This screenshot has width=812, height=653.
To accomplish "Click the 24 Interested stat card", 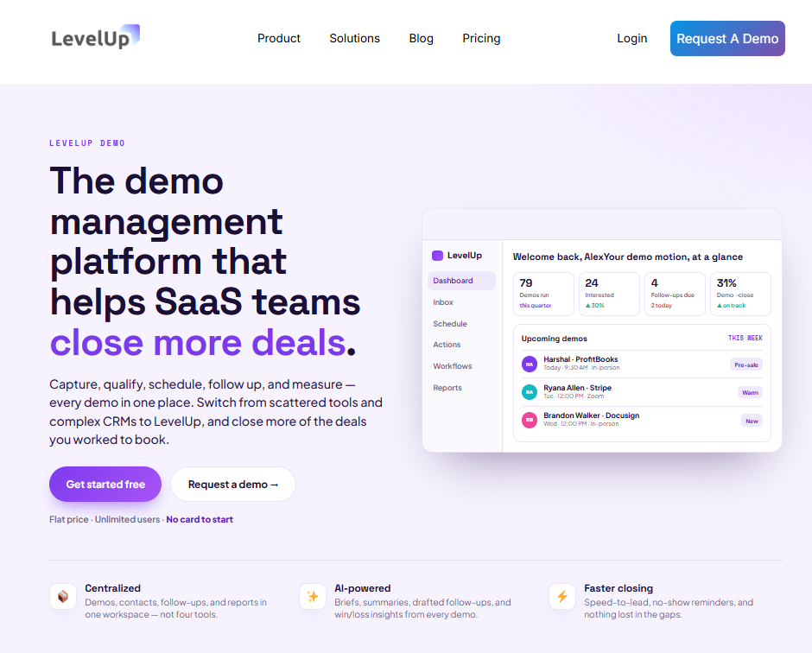I will [x=609, y=295].
